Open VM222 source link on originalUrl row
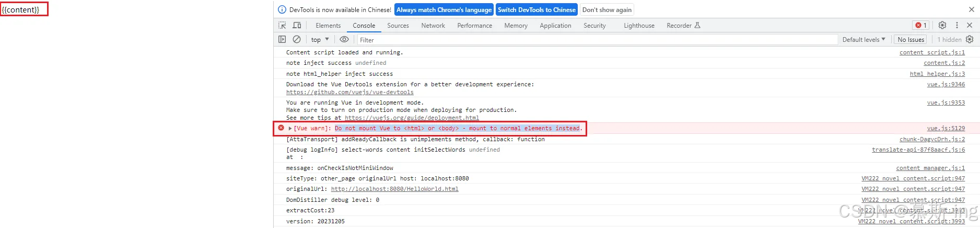Image resolution: width=980 pixels, height=228 pixels. coord(913,189)
